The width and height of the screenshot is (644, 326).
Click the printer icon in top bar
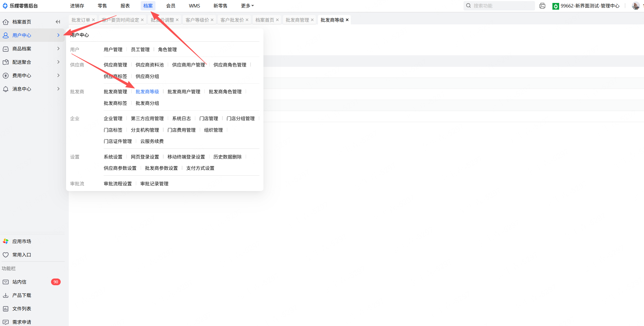pyautogui.click(x=542, y=6)
